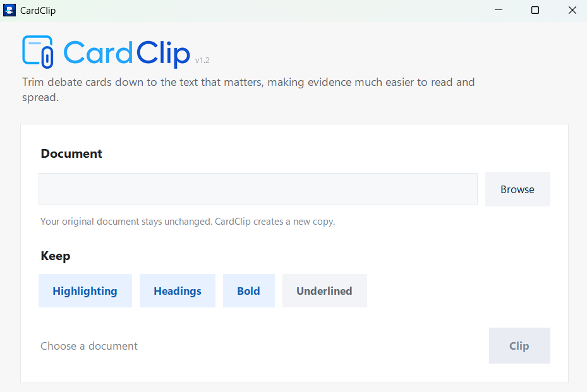This screenshot has width=587, height=392.
Task: Click the 'Your original document stays unchanged' note
Action: pyautogui.click(x=188, y=222)
